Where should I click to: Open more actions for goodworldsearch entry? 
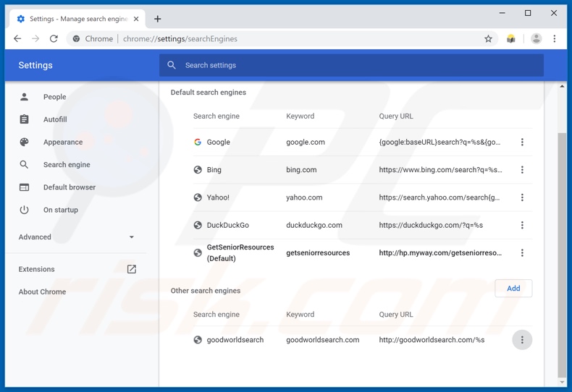(522, 340)
